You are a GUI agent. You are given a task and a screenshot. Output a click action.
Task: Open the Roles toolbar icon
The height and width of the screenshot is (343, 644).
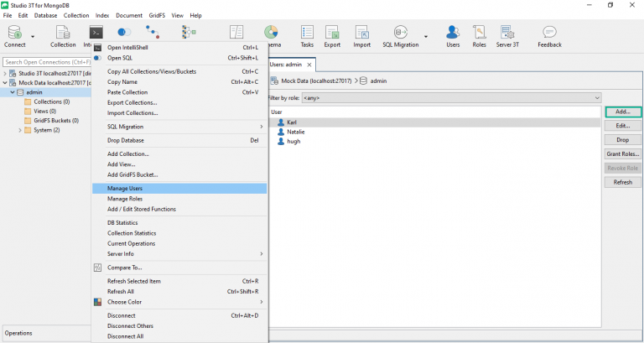pyautogui.click(x=479, y=34)
